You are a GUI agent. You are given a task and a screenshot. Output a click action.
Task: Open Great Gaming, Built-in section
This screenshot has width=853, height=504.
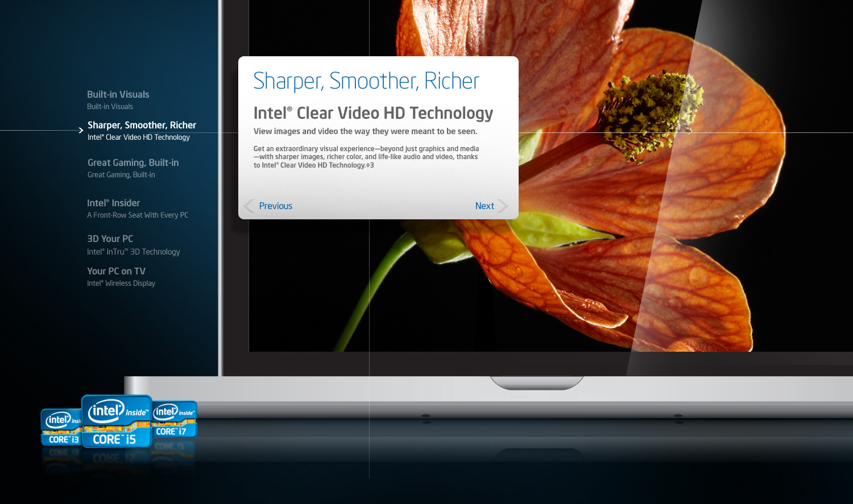(x=133, y=163)
